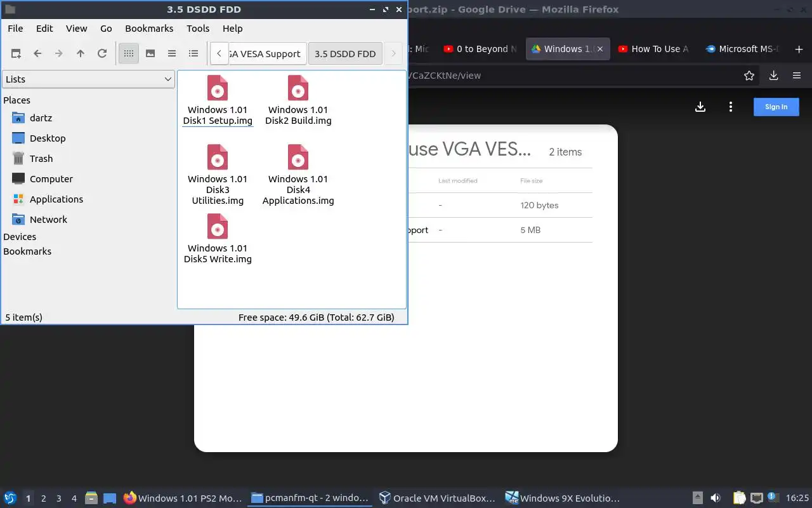
Task: Close the Windows 1 Google Drive tab
Action: (600, 49)
